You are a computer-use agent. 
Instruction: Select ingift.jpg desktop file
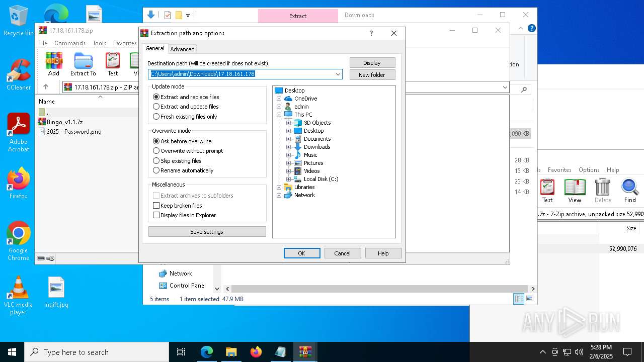click(56, 292)
